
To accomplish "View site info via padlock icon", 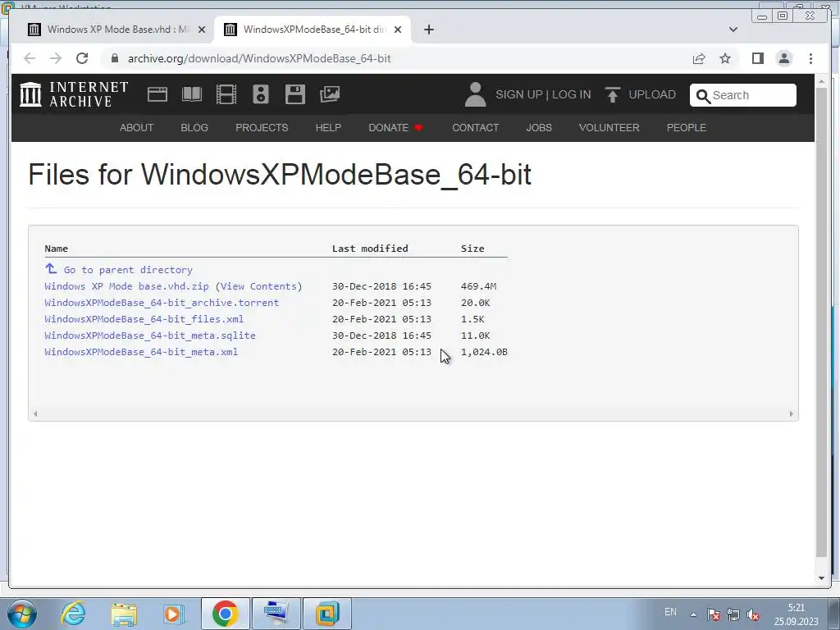I will coord(114,58).
